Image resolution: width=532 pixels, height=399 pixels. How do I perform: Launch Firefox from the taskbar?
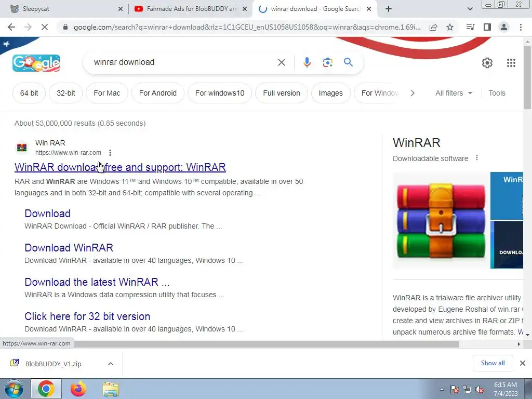point(78,389)
